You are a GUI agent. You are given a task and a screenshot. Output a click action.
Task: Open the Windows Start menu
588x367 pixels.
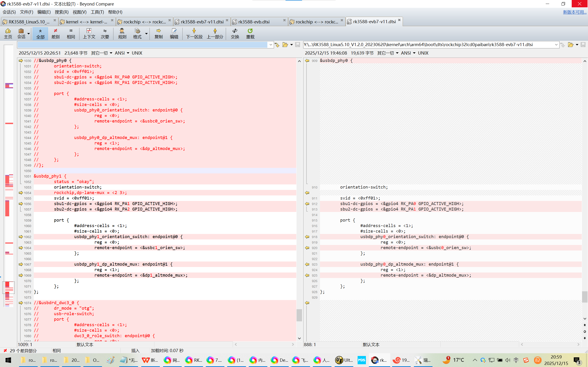point(8,360)
